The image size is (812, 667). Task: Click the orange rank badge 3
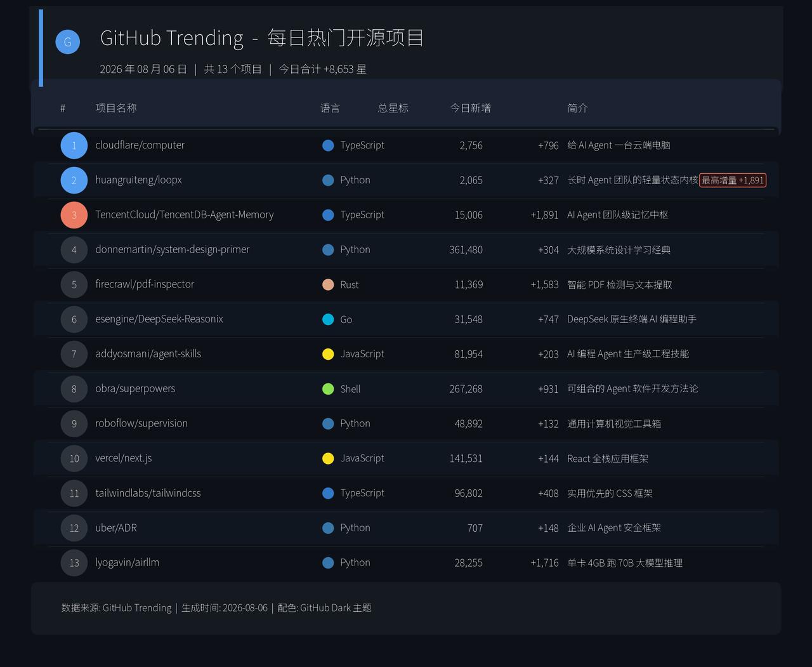click(74, 215)
